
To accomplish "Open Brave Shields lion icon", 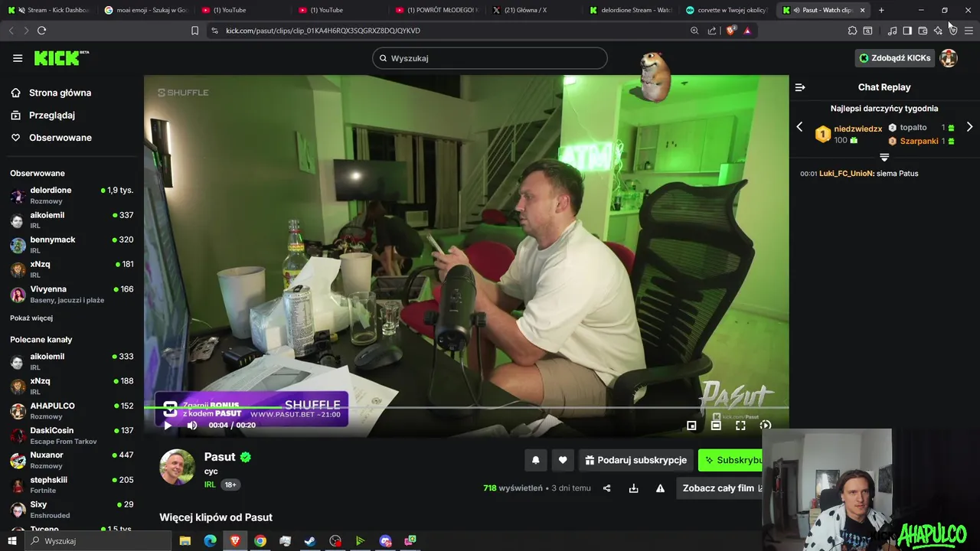I will [730, 31].
